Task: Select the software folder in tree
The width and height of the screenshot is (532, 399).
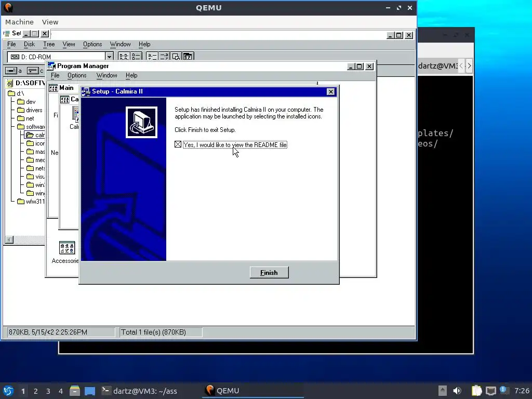Action: coord(31,127)
